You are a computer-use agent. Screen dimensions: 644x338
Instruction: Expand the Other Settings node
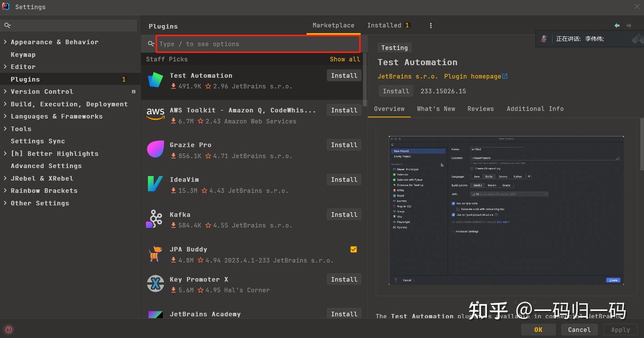(5, 203)
